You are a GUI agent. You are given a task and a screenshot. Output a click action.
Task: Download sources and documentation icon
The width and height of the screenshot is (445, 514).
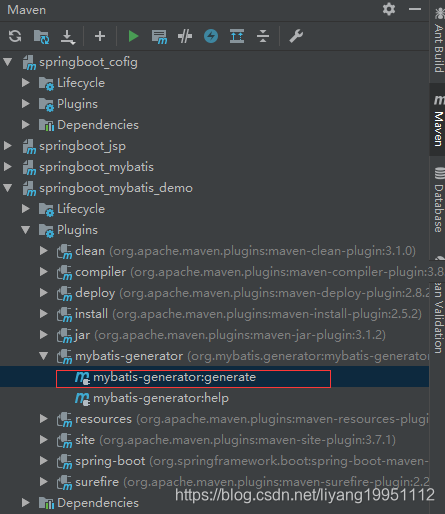tap(68, 37)
